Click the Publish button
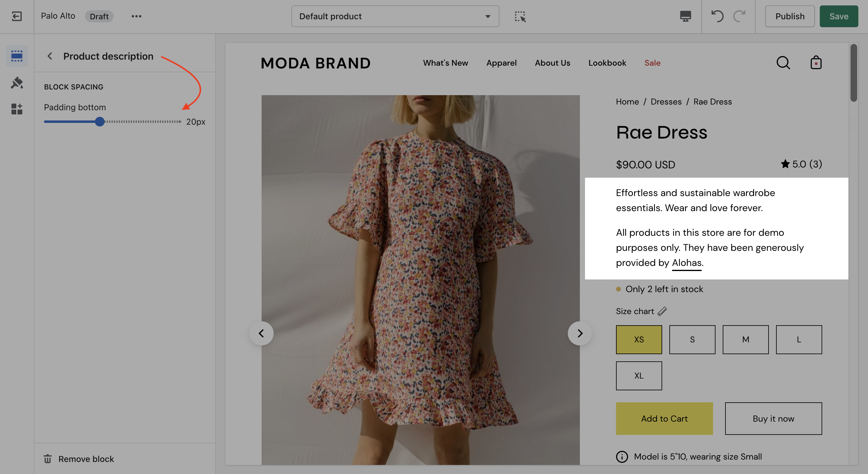 [790, 16]
